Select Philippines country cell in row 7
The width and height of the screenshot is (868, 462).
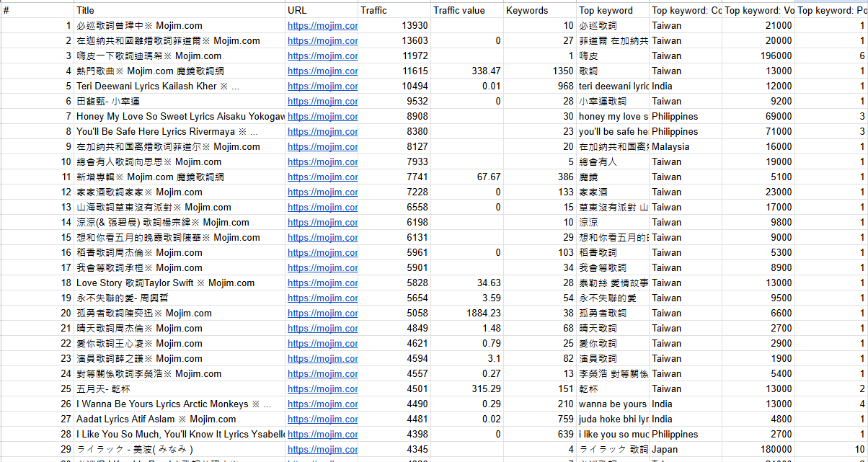(x=686, y=116)
